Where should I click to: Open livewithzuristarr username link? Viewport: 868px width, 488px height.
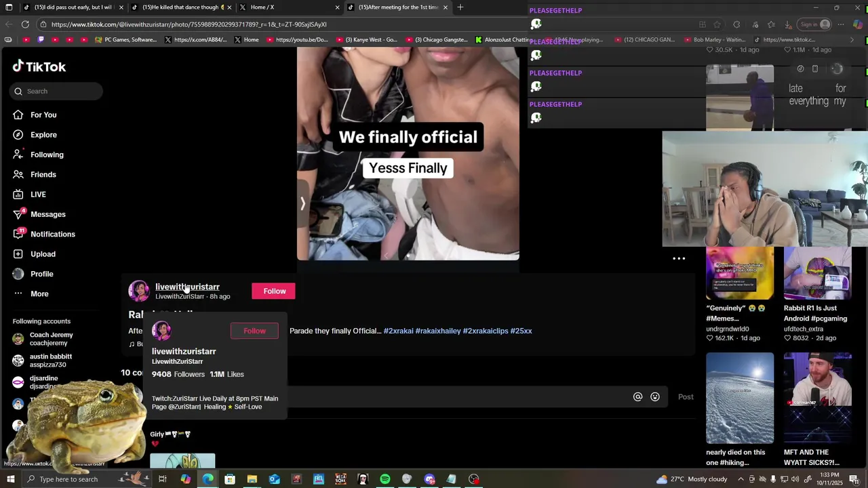(x=187, y=287)
